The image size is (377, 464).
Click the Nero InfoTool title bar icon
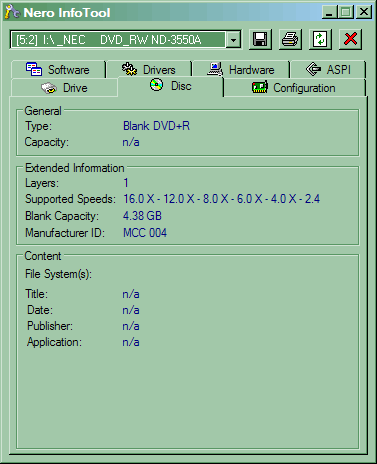[13, 12]
